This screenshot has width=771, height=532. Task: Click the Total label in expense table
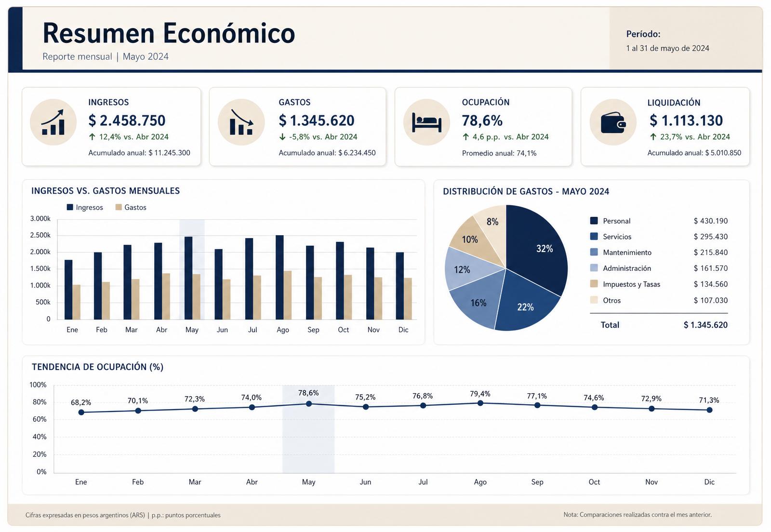tap(610, 325)
